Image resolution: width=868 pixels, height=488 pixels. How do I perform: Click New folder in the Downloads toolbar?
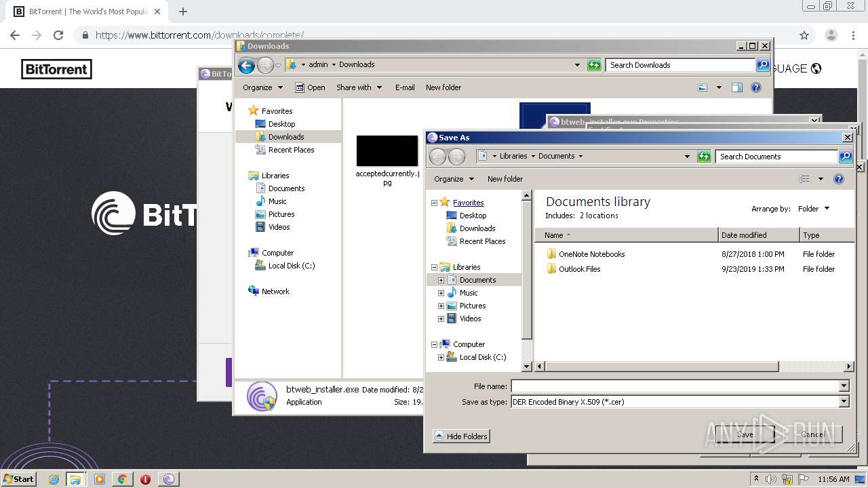point(443,87)
